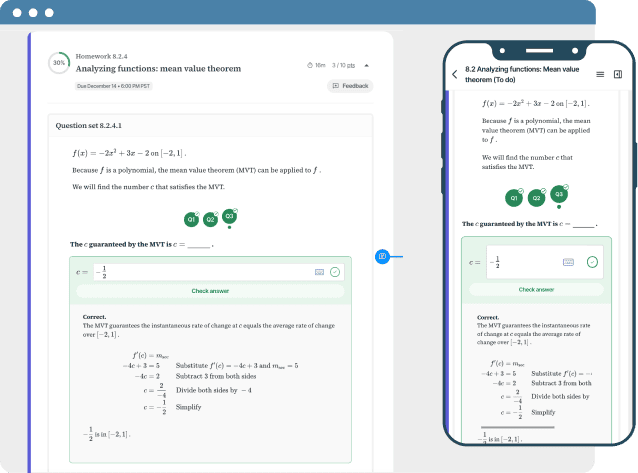The width and height of the screenshot is (638, 473).
Task: Click the desktop answer input for c
Action: pos(200,272)
